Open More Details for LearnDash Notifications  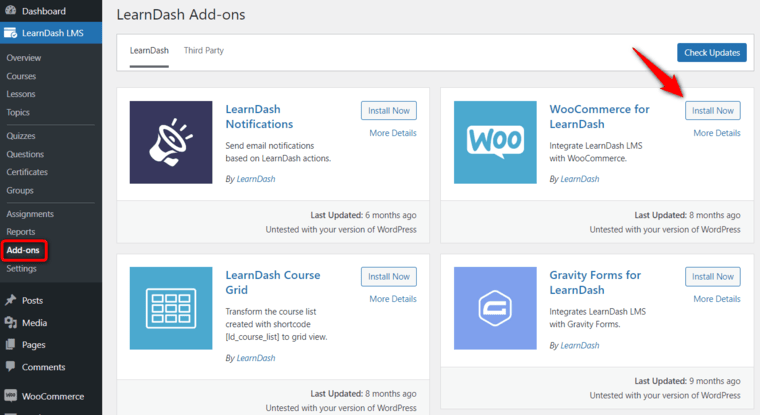coord(393,133)
